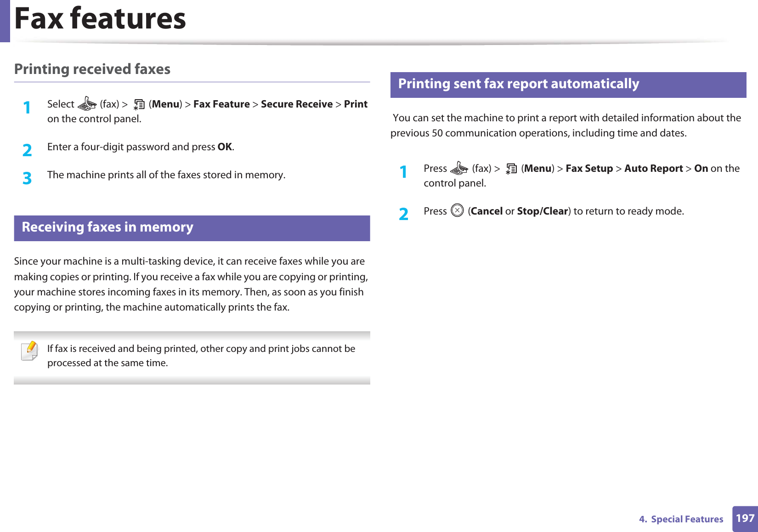Click the note pencil icon
This screenshot has height=532, width=758.
(x=30, y=351)
